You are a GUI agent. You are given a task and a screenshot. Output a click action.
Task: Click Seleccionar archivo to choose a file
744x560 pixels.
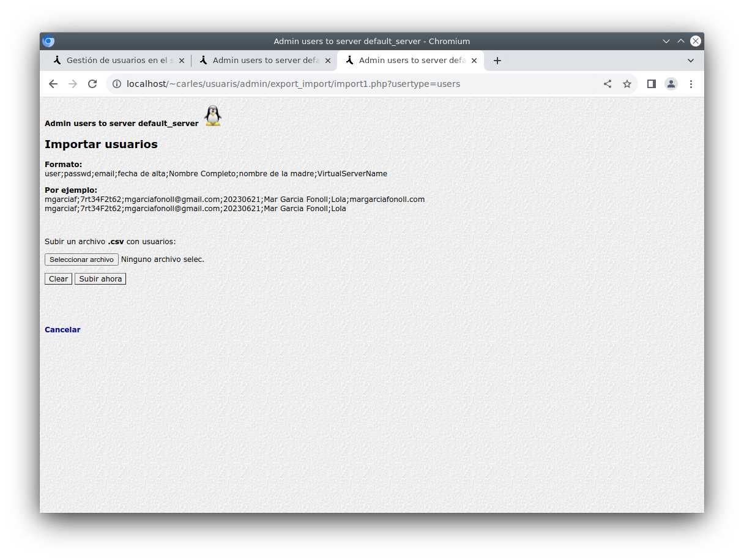[x=81, y=259]
